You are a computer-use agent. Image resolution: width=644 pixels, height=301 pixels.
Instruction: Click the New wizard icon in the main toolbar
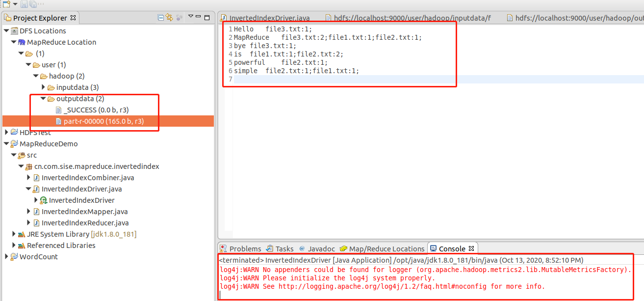pyautogui.click(x=6, y=4)
